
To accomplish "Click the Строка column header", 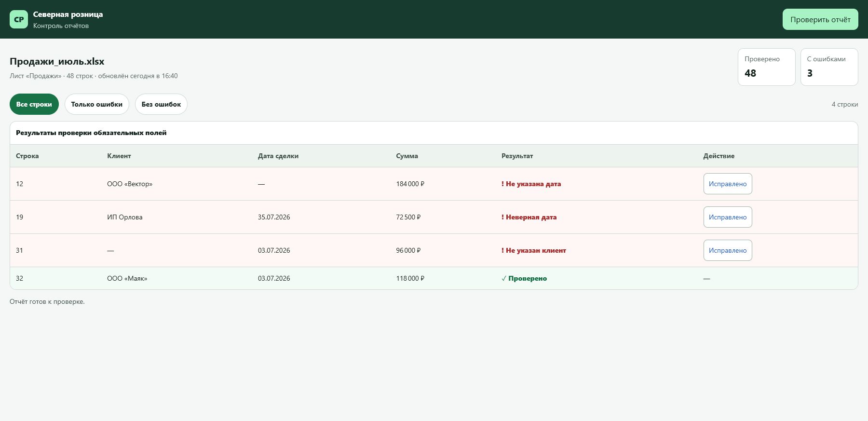I will (x=27, y=156).
